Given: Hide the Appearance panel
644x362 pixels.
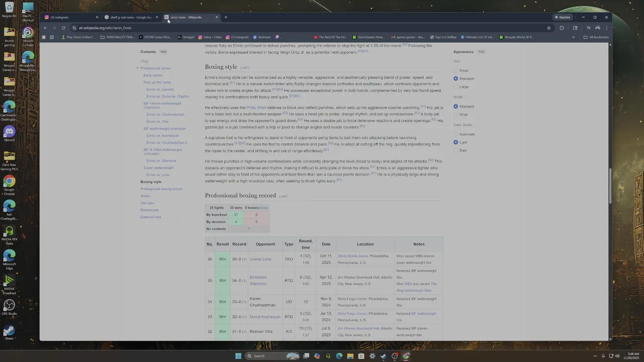Looking at the screenshot, I should tap(481, 51).
